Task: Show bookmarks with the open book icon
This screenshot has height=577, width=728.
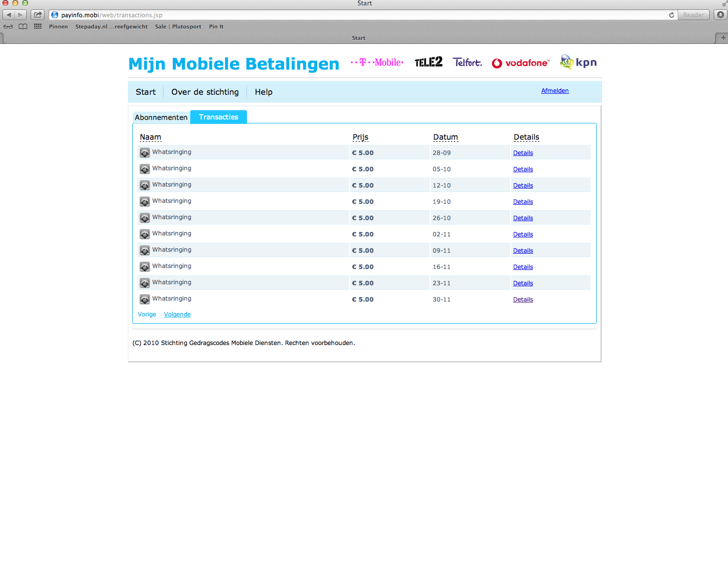Action: tap(23, 27)
